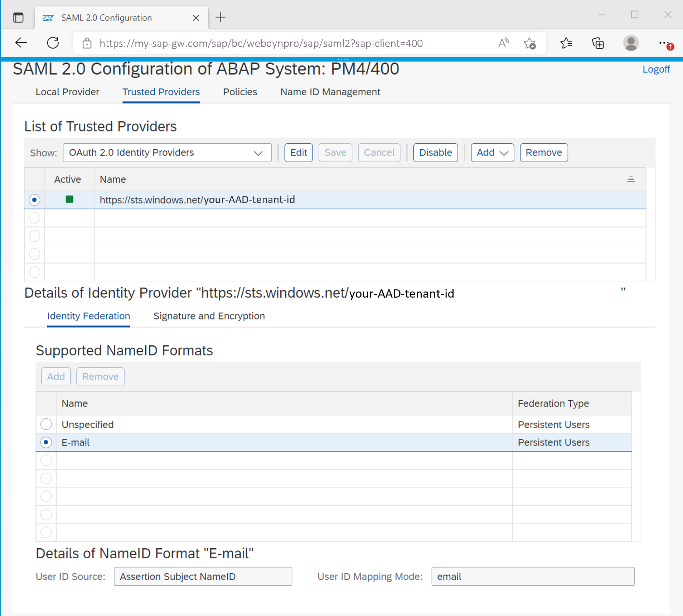Expand the Add dropdown in provider toolbar
This screenshot has height=616, width=683.
[x=492, y=153]
